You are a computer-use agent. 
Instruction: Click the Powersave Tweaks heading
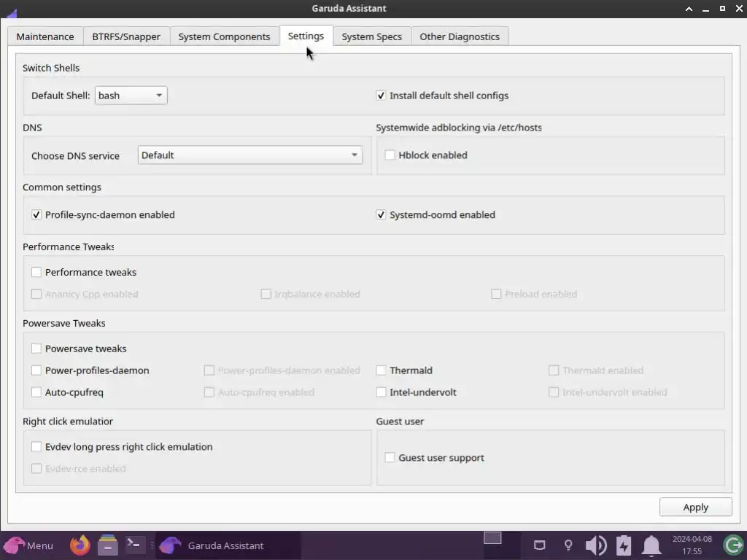[x=64, y=323]
